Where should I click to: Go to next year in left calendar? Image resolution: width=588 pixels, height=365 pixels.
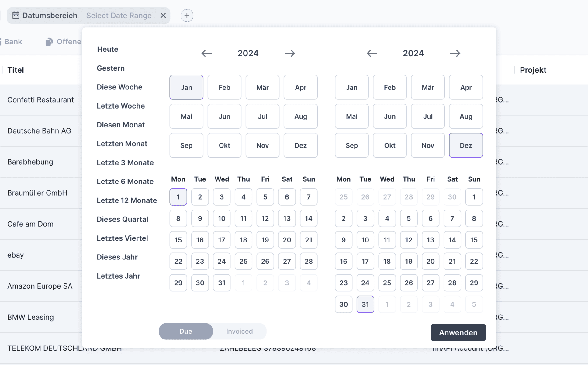[x=289, y=54]
